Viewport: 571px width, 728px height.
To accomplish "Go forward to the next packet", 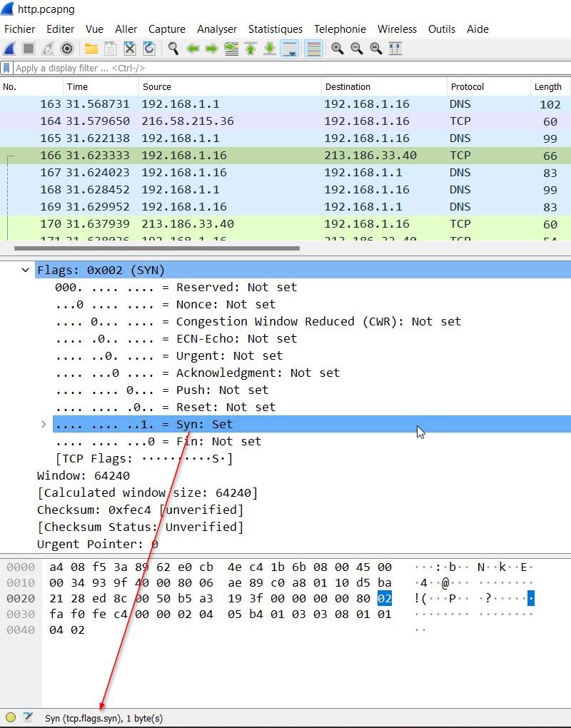I will tap(212, 49).
